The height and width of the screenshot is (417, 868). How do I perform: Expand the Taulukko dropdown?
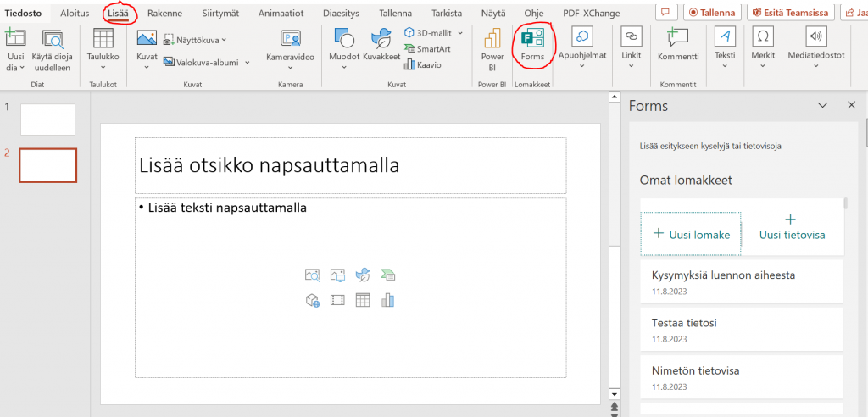pos(103,68)
